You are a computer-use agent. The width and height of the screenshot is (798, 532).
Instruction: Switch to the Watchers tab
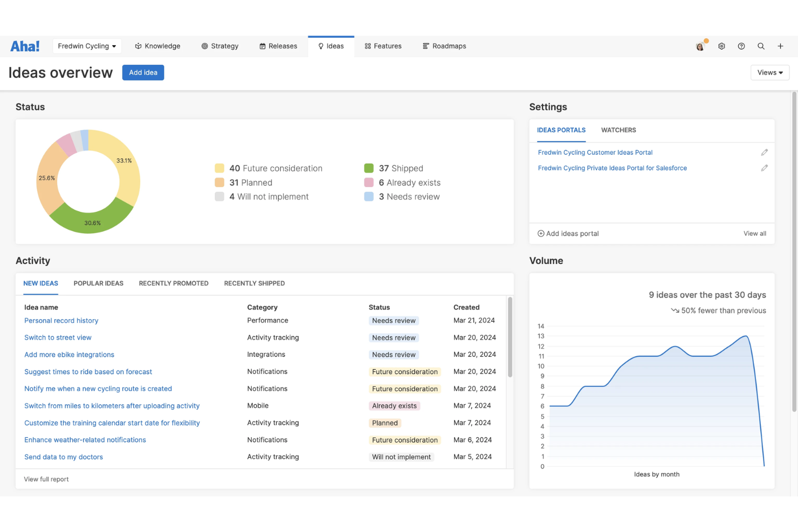618,130
